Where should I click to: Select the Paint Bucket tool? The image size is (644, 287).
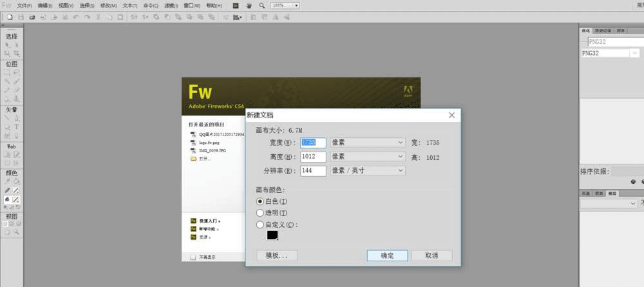click(17, 182)
